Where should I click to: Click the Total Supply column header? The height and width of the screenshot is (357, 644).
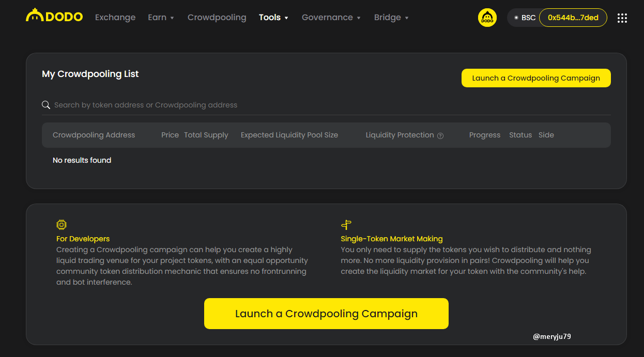click(x=206, y=135)
